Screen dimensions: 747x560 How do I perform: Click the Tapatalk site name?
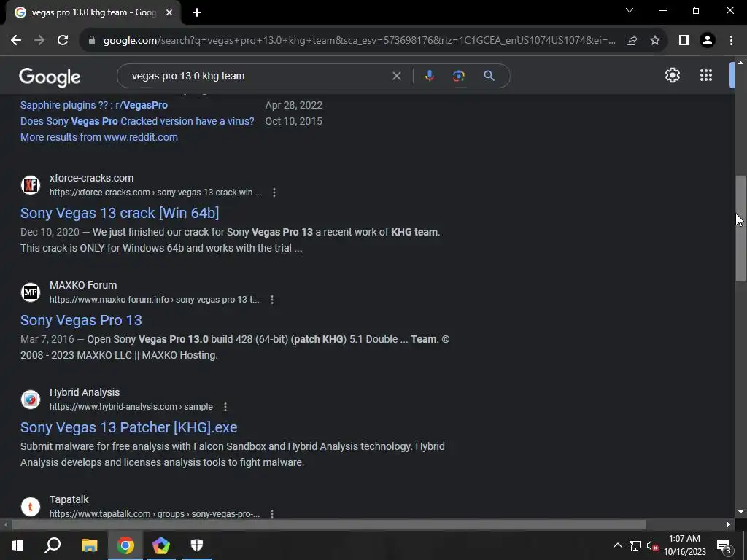point(69,499)
